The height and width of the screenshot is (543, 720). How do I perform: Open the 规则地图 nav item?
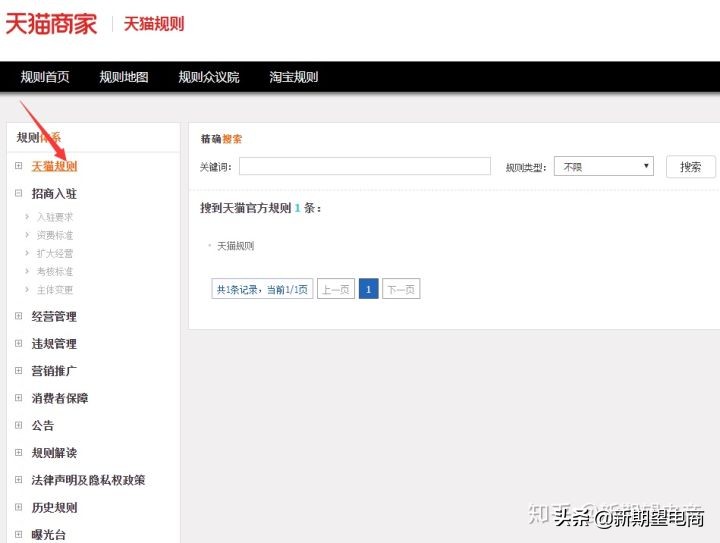(x=124, y=77)
